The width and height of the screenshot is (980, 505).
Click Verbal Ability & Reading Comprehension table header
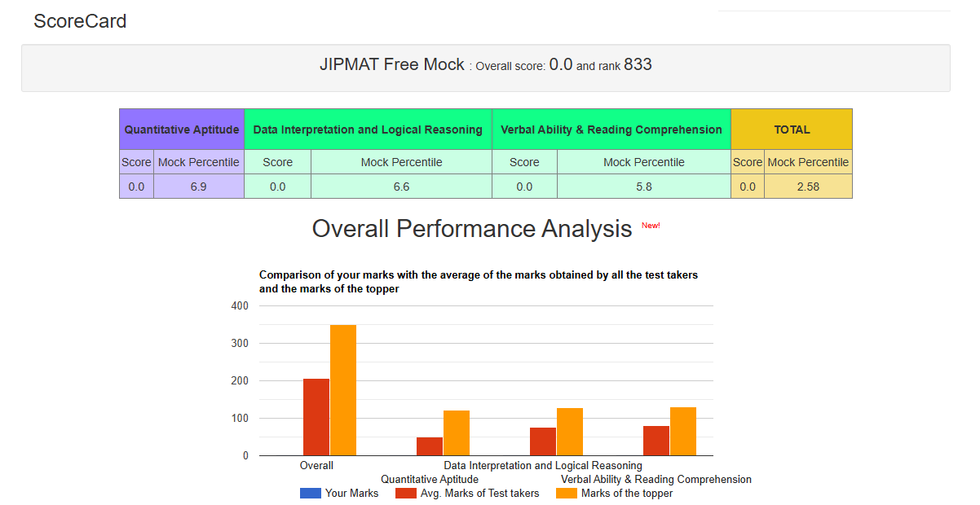[x=611, y=130]
